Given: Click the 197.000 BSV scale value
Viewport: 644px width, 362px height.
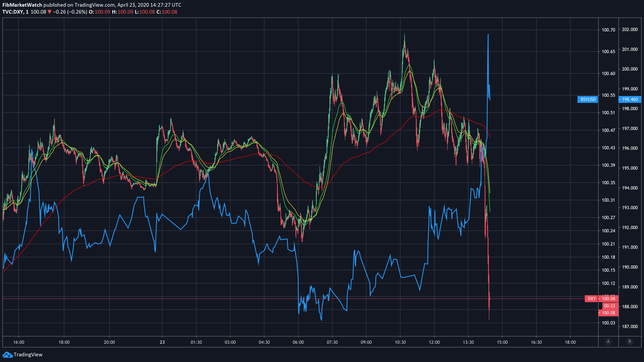Looking at the screenshot, I should point(630,128).
